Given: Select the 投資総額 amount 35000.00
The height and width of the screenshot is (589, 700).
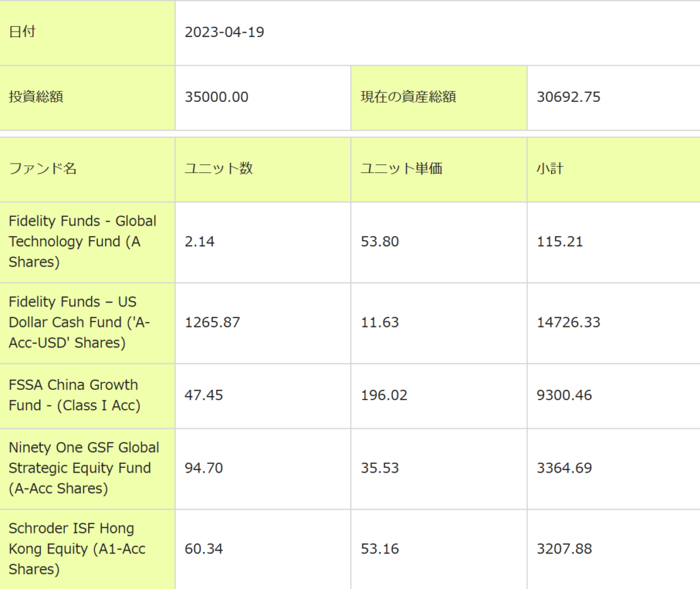Looking at the screenshot, I should click(217, 97).
